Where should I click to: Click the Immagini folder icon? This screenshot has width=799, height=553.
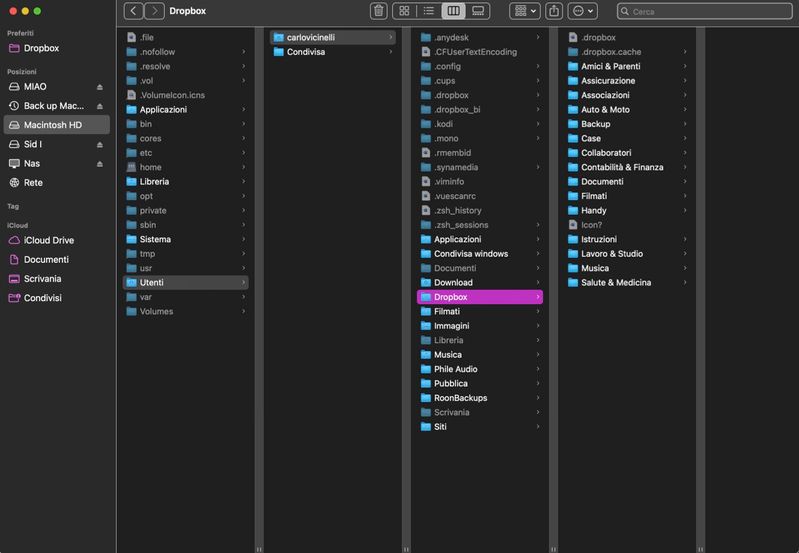(426, 326)
